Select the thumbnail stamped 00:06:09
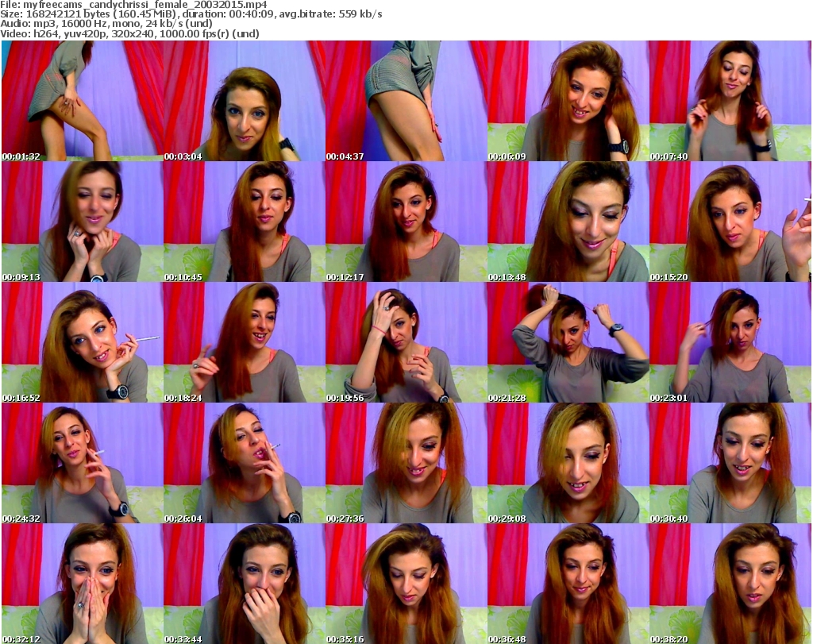 coord(568,101)
